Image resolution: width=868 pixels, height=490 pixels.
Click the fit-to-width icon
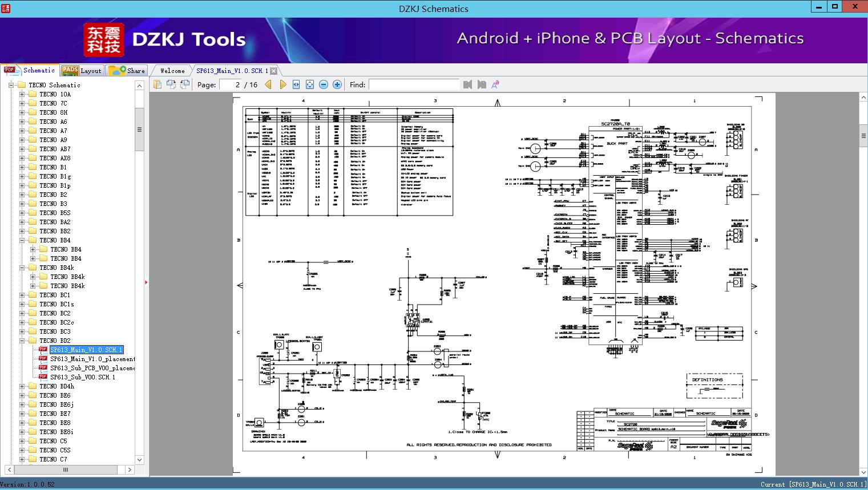coord(296,84)
